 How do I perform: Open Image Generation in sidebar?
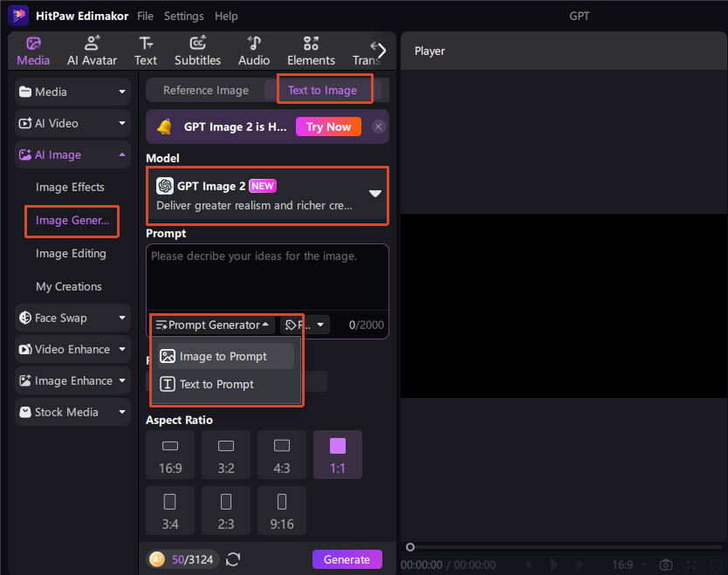click(x=72, y=221)
